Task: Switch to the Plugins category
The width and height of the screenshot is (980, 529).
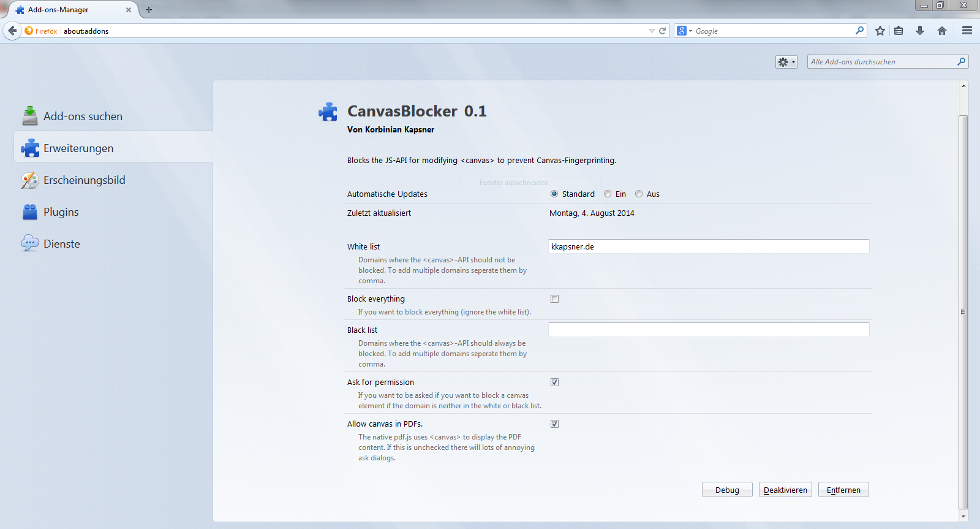Action: [113, 211]
